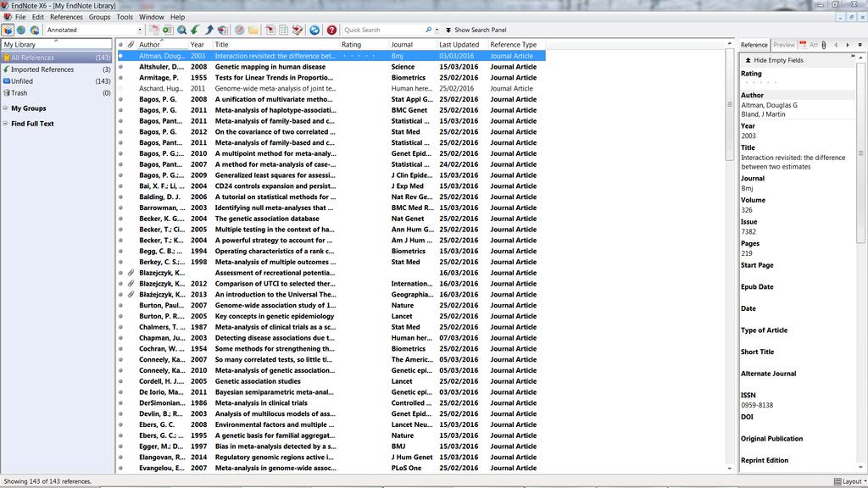
Task: Open the References menu
Action: (x=66, y=17)
